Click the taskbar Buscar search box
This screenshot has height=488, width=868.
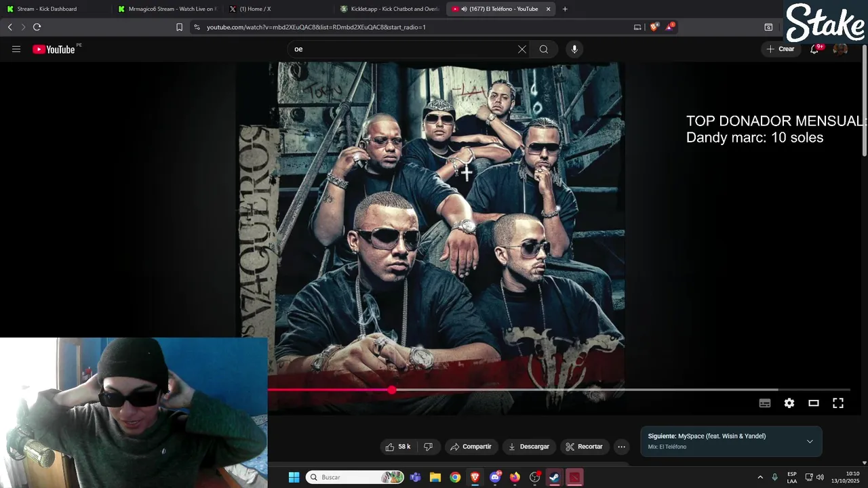click(354, 477)
